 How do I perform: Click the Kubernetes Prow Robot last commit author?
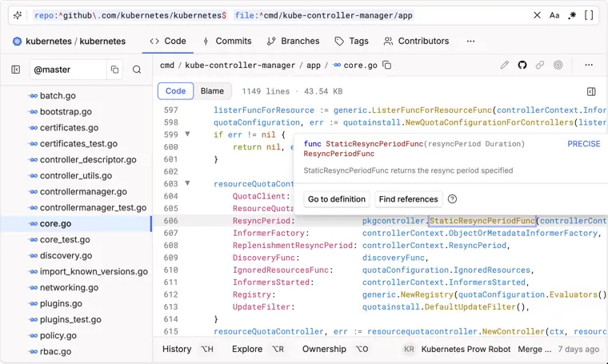click(466, 350)
